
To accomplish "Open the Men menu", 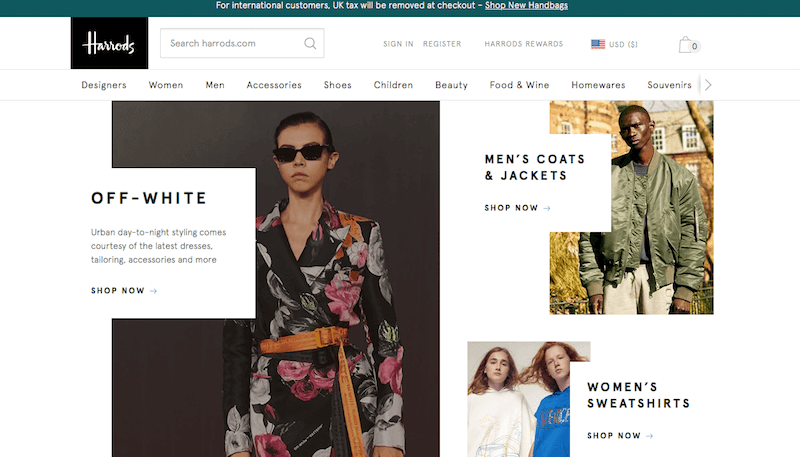I will point(215,85).
